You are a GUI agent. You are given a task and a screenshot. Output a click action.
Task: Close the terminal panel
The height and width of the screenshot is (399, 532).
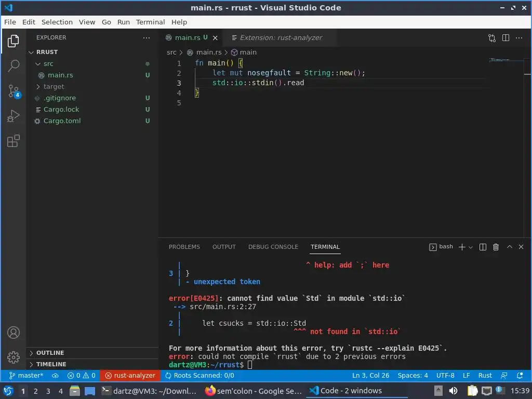(521, 247)
